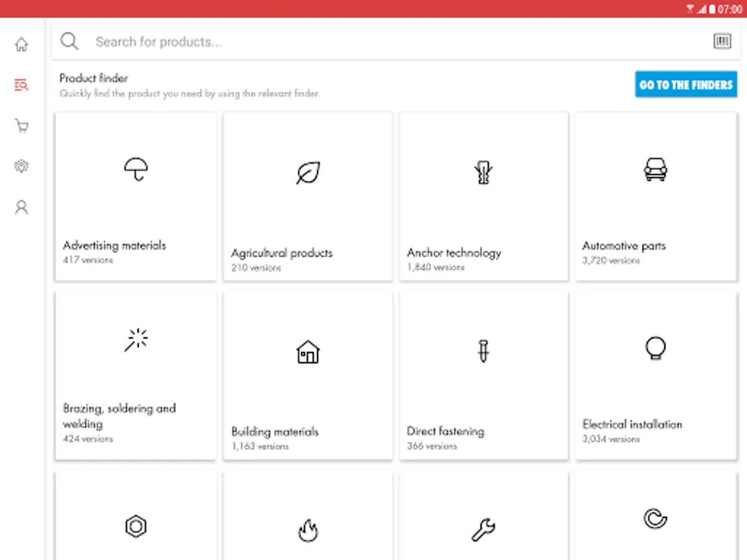Click the 366 versions count
The width and height of the screenshot is (747, 560).
pyautogui.click(x=432, y=446)
